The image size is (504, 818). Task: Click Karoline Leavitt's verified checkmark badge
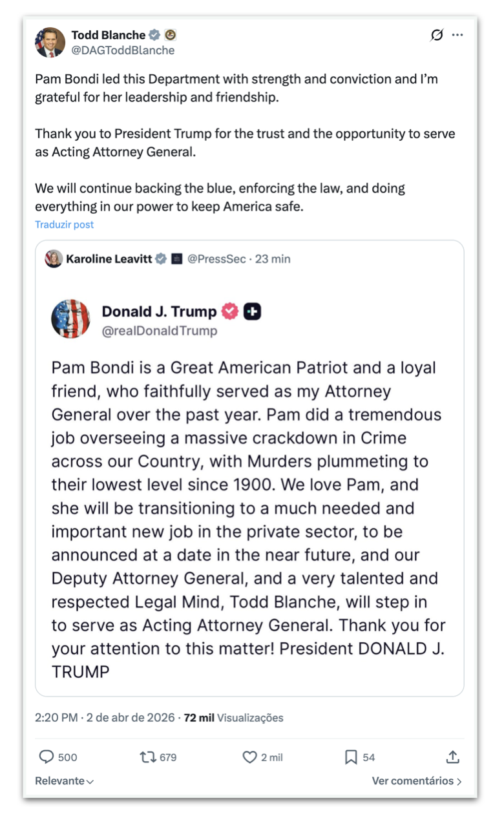160,259
